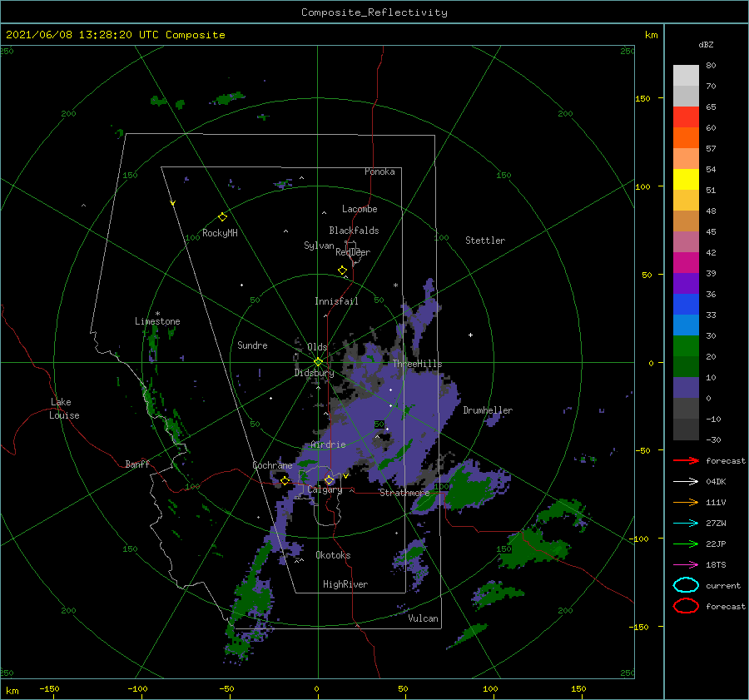Click the white 04DK arrow in legend

coord(686,481)
